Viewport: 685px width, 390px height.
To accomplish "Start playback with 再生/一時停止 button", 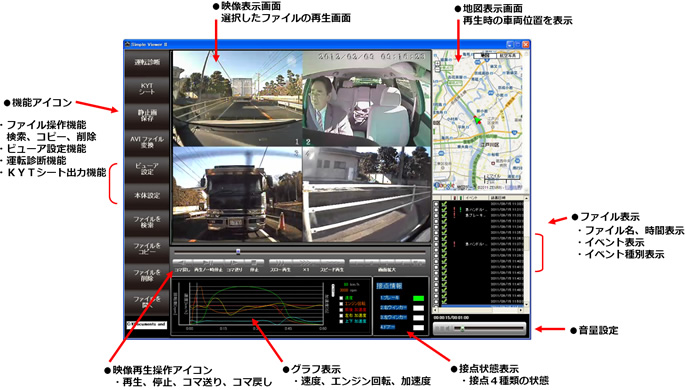I will 208,262.
